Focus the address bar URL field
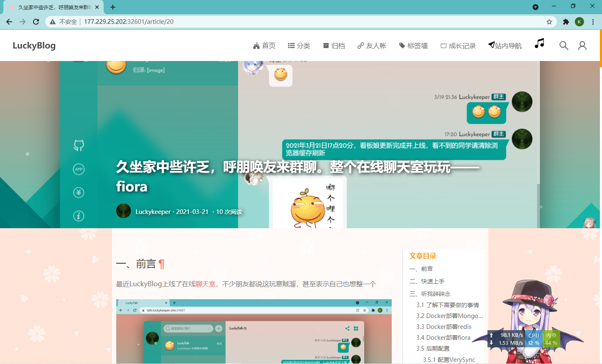602x364 pixels. click(x=301, y=22)
